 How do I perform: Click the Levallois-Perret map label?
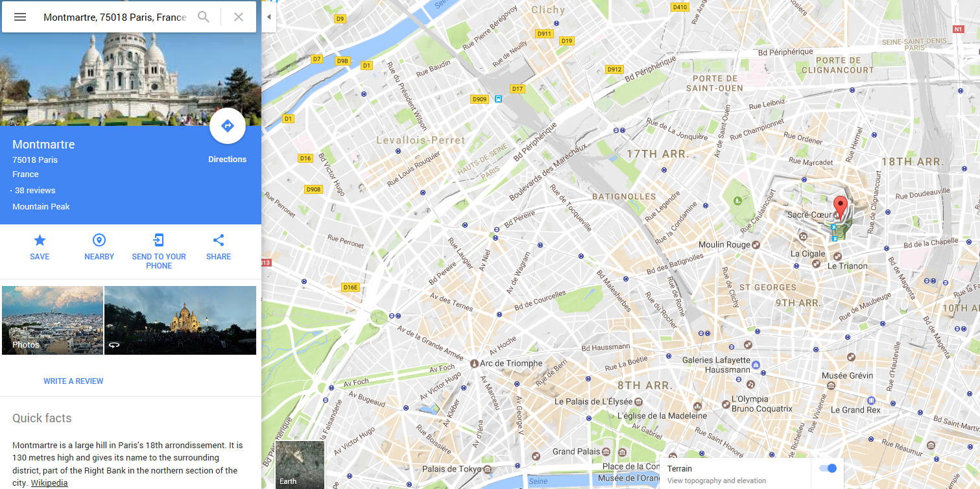(421, 140)
